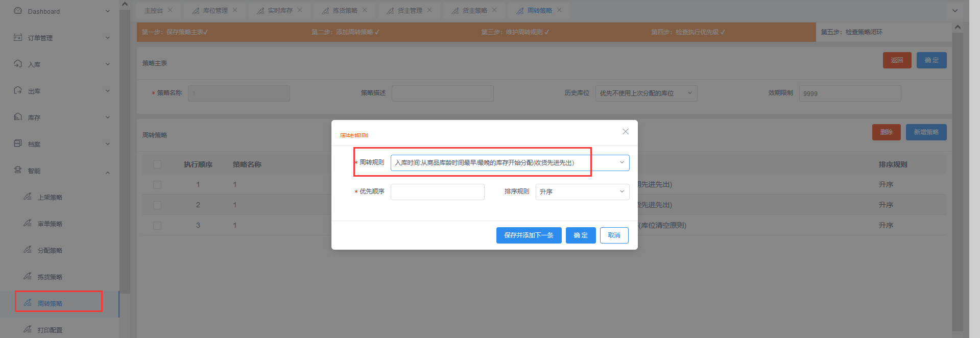
Task: Click the 订单管理 icon in the sidebar
Action: tap(18, 37)
